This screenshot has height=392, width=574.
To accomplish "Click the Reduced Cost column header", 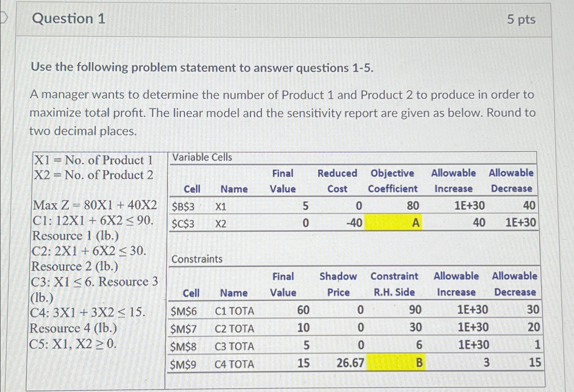I will pos(337,181).
